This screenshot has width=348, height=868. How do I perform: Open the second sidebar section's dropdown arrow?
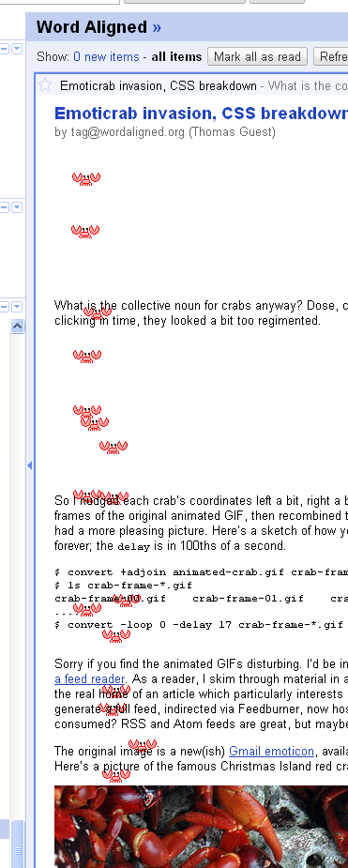point(17,207)
